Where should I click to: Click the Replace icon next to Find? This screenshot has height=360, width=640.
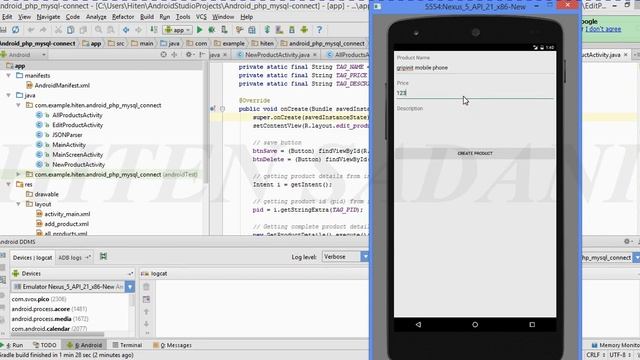click(111, 30)
